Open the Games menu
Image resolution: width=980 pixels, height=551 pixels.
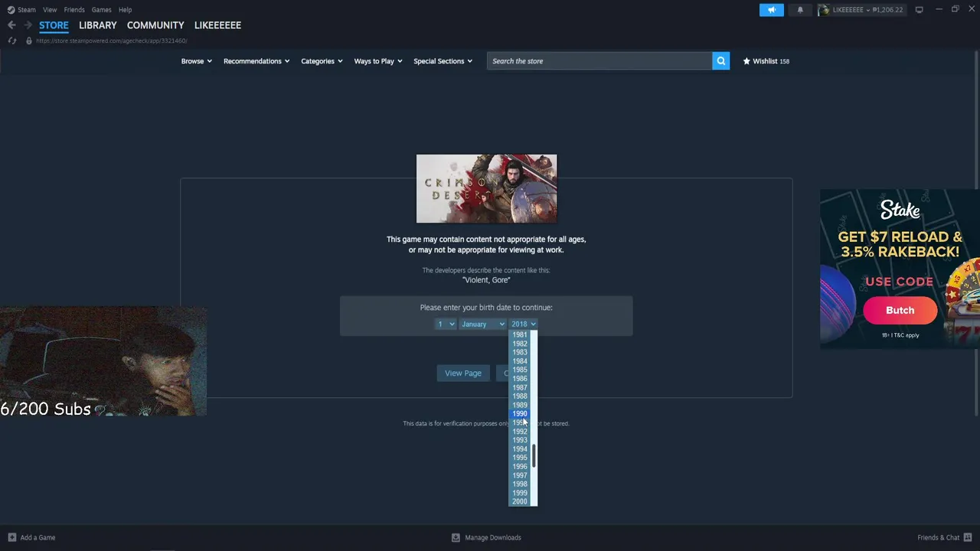(101, 10)
